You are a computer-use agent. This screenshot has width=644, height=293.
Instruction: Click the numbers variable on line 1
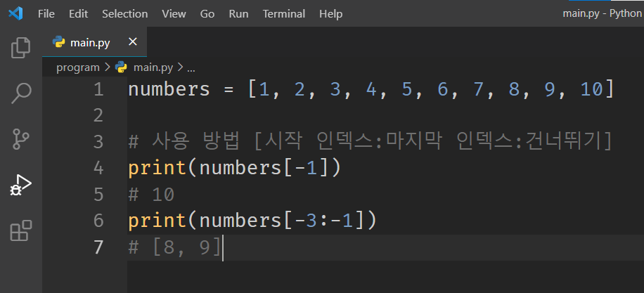pos(169,89)
